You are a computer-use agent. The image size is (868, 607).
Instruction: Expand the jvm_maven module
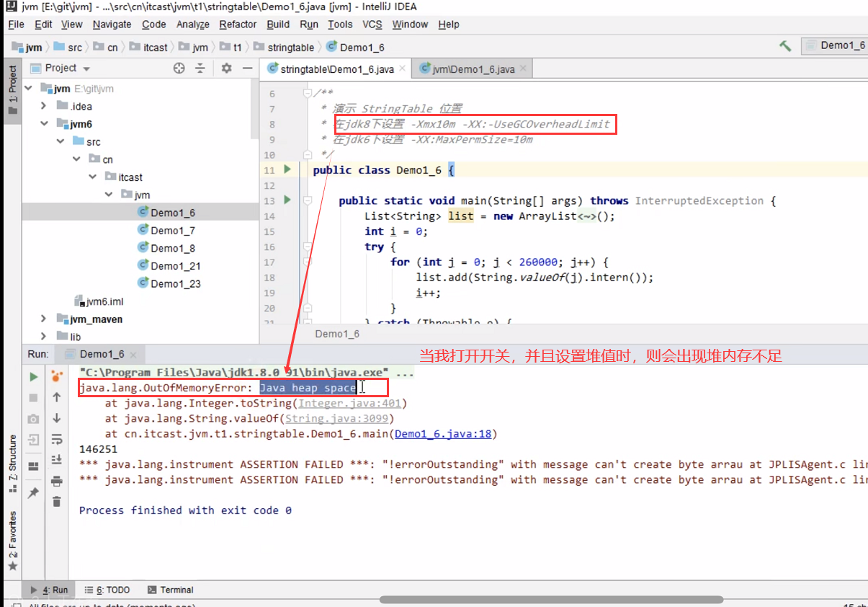click(x=44, y=319)
